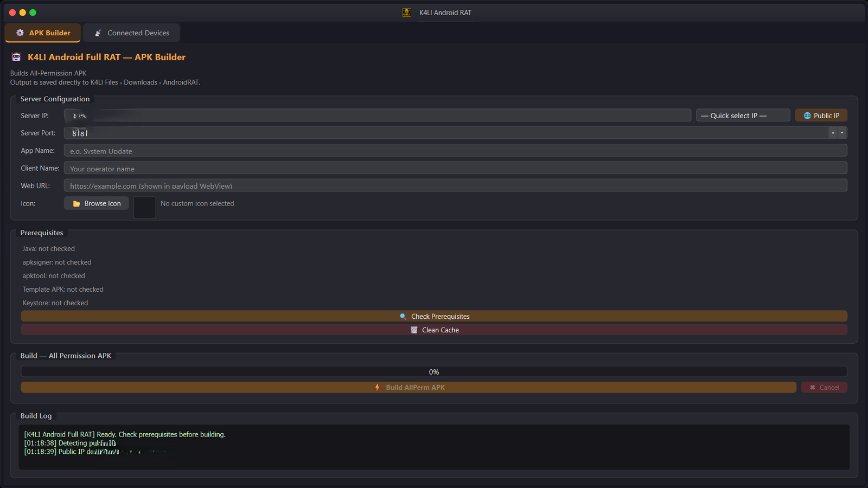Click the Cancel button
Screen dimensions: 868x488
[x=824, y=387]
